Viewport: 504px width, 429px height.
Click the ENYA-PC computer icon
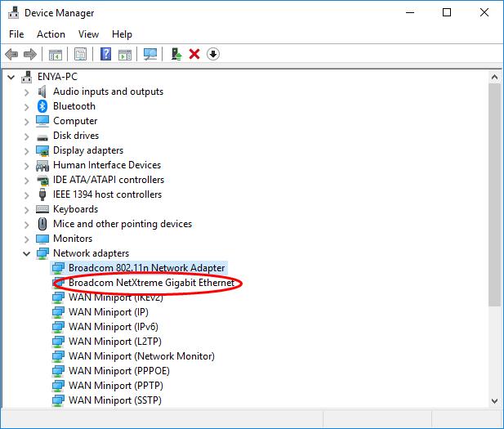(27, 77)
